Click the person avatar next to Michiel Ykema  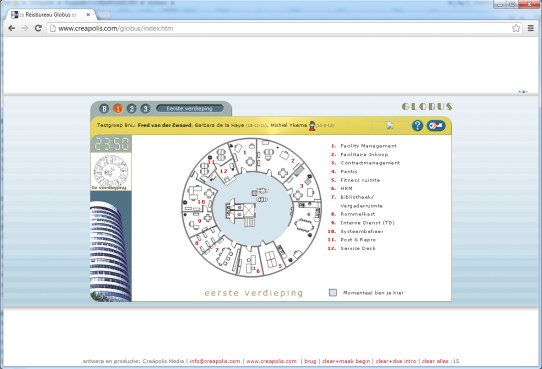[x=312, y=125]
